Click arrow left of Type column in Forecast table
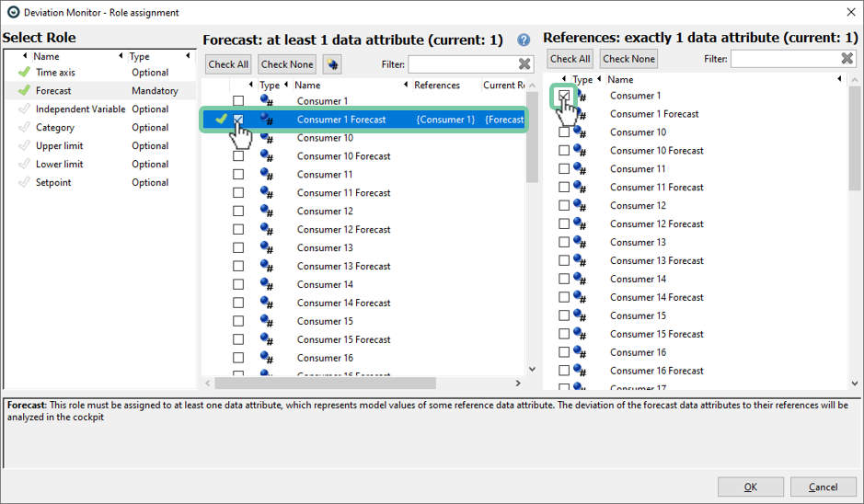This screenshot has width=864, height=504. [250, 85]
